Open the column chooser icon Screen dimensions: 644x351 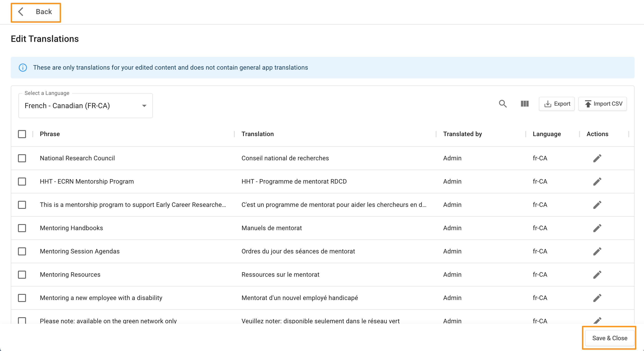[x=525, y=104]
